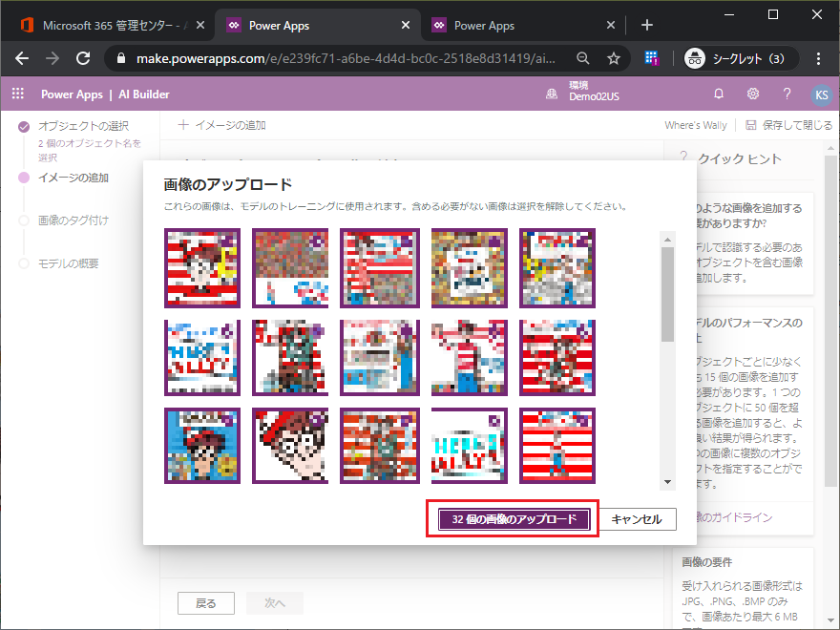Open the settings gear in the header
The image size is (840, 630).
coord(753,94)
